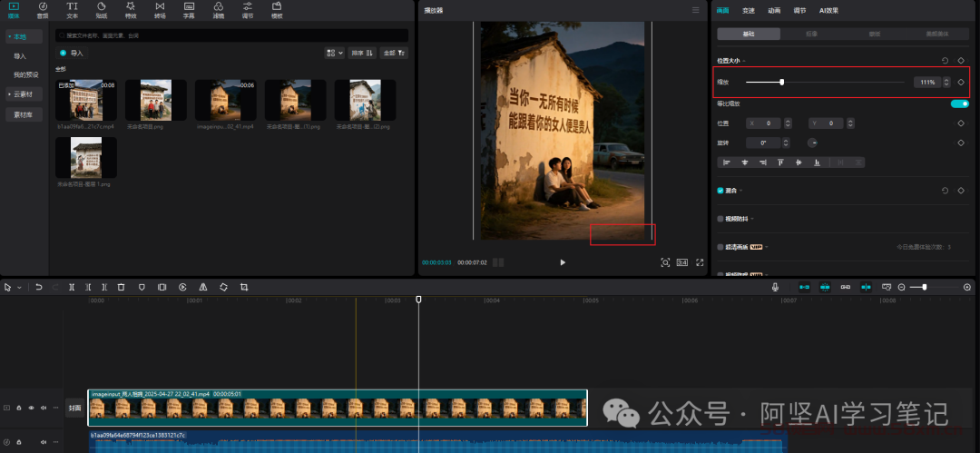The image size is (980, 453).
Task: Click the undo arrow in timeline toolbar
Action: (38, 287)
